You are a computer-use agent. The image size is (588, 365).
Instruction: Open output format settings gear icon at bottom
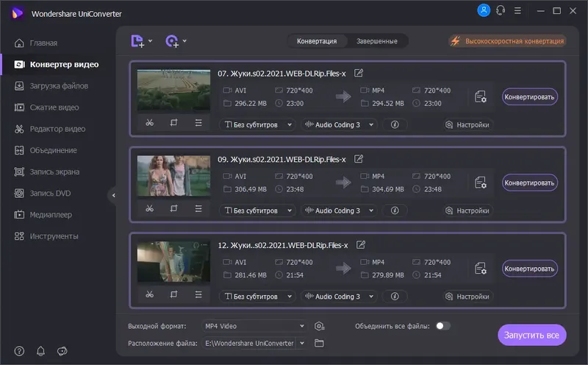(x=319, y=326)
